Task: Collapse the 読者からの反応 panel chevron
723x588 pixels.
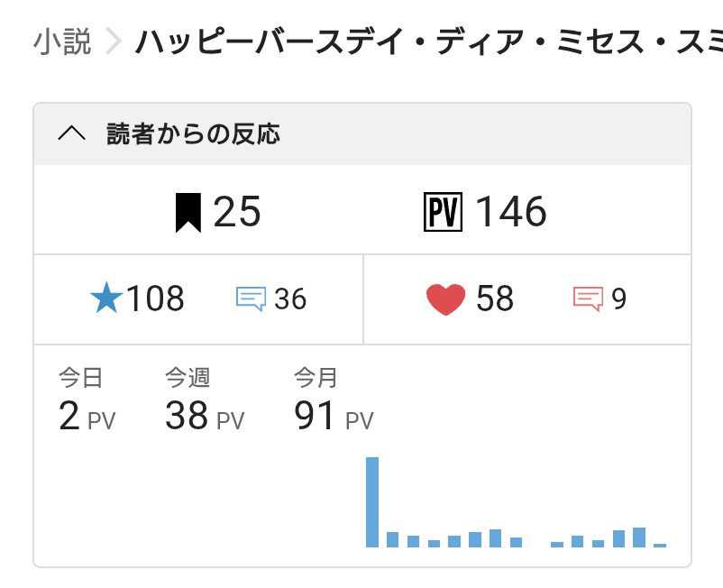Action: pos(71,134)
